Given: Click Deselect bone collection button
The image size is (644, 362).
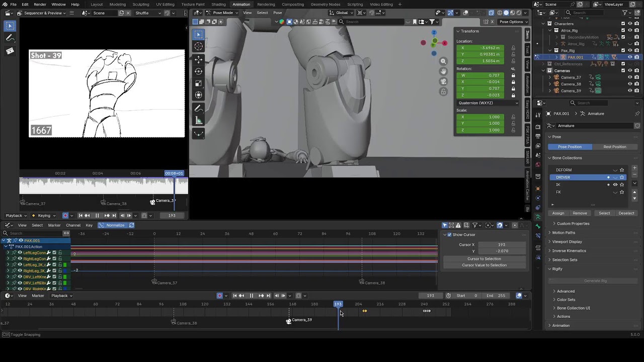Looking at the screenshot, I should coord(626,213).
